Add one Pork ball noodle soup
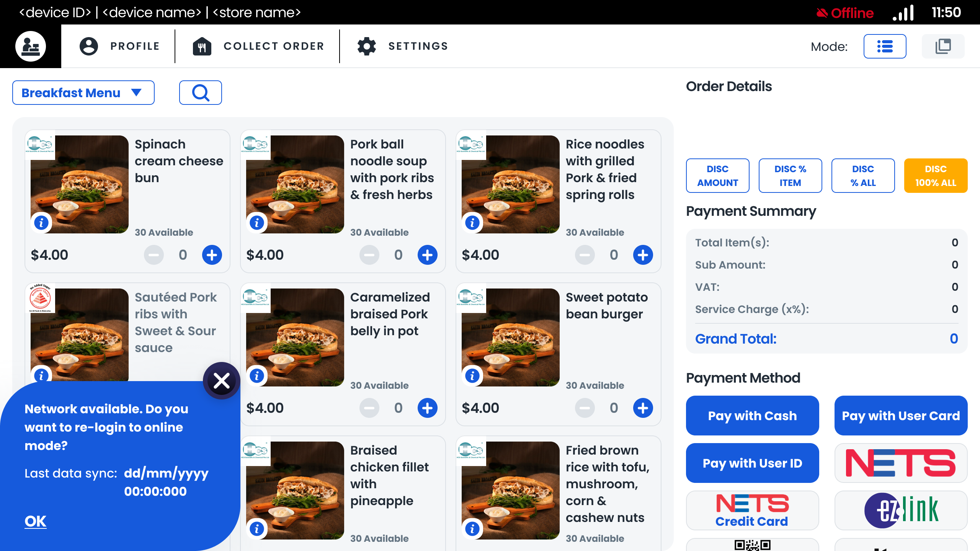 [427, 255]
